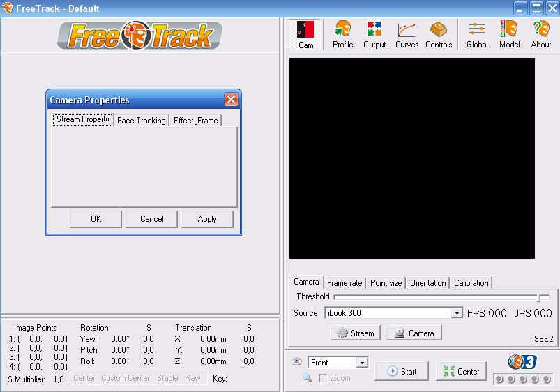Open the Model toolbar section
The image size is (560, 392).
point(509,35)
